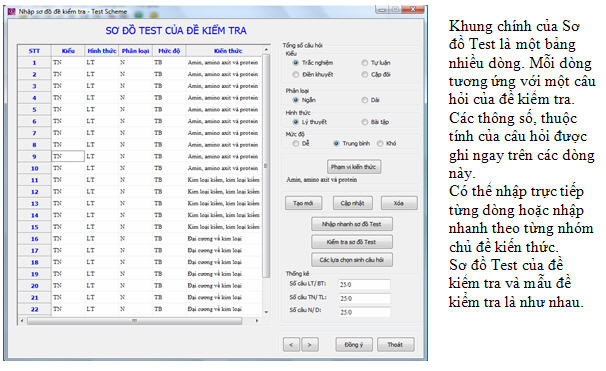Click the horizontal scrollbar right arrow

[257, 321]
